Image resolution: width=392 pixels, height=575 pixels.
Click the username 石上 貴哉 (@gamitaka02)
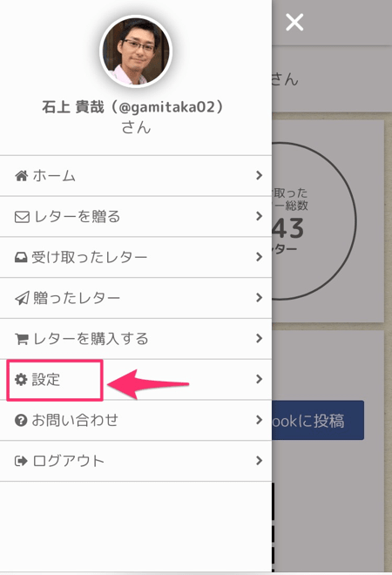tap(132, 107)
